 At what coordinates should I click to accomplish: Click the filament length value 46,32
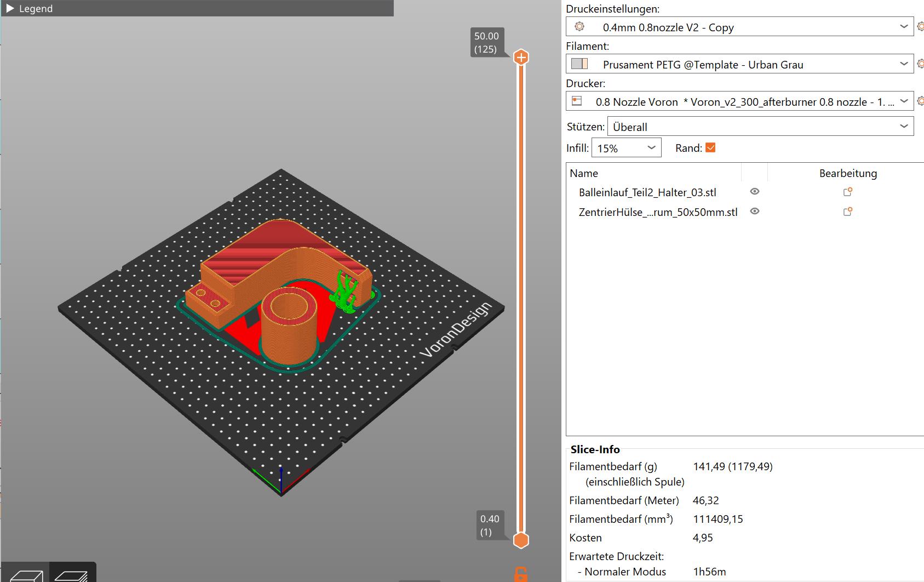(x=706, y=500)
